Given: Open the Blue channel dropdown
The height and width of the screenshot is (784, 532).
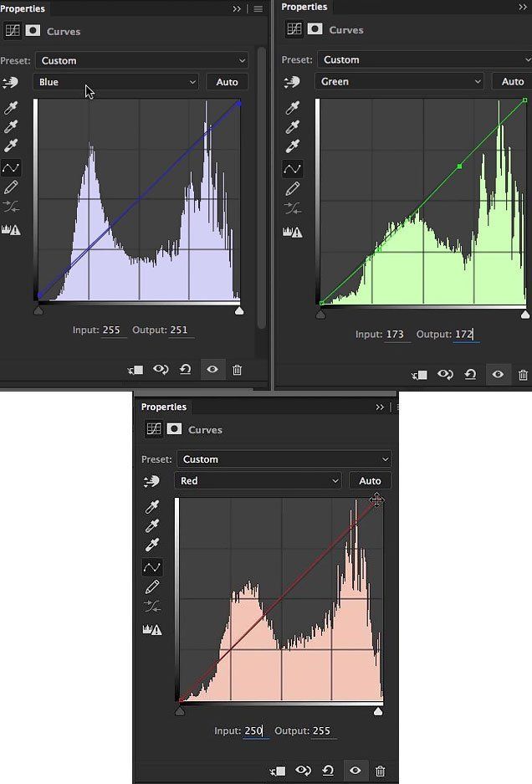Looking at the screenshot, I should (116, 82).
